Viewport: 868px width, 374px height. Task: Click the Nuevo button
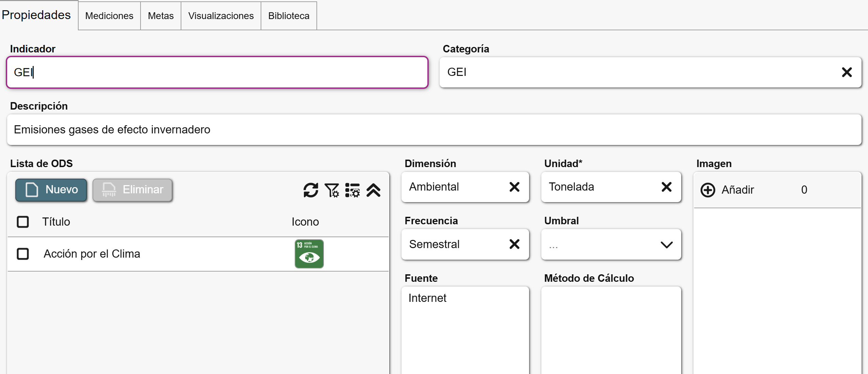(51, 190)
